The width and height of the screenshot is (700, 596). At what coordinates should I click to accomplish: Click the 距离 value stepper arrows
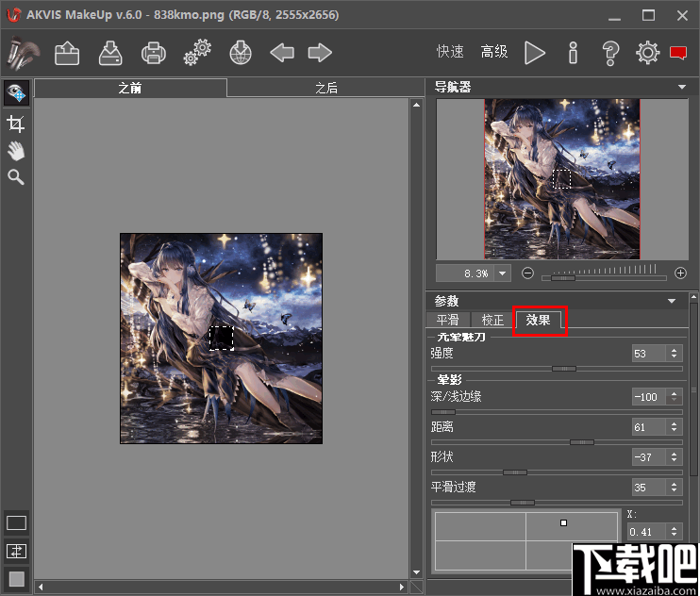[x=675, y=427]
